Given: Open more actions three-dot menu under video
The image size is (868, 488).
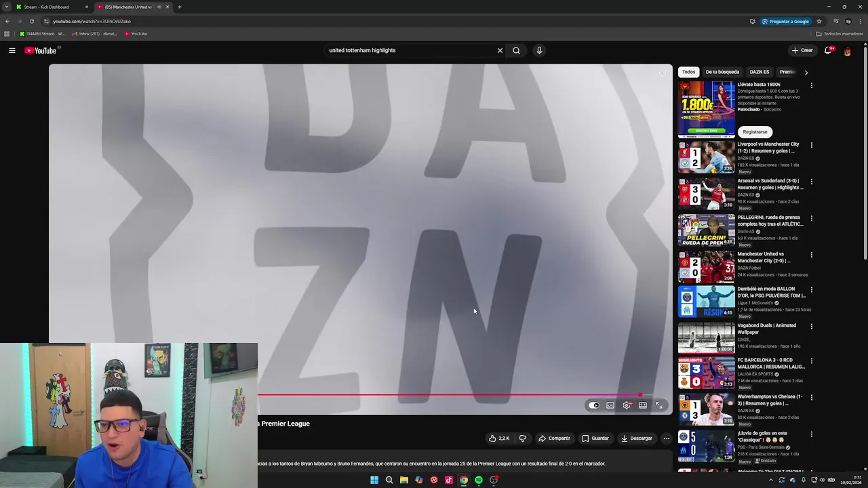Looking at the screenshot, I should tap(666, 439).
